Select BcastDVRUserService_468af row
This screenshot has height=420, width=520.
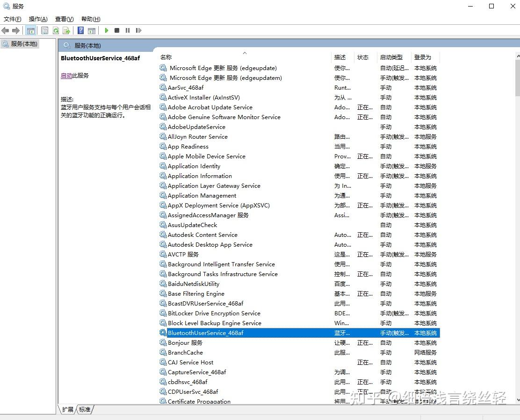(299, 303)
